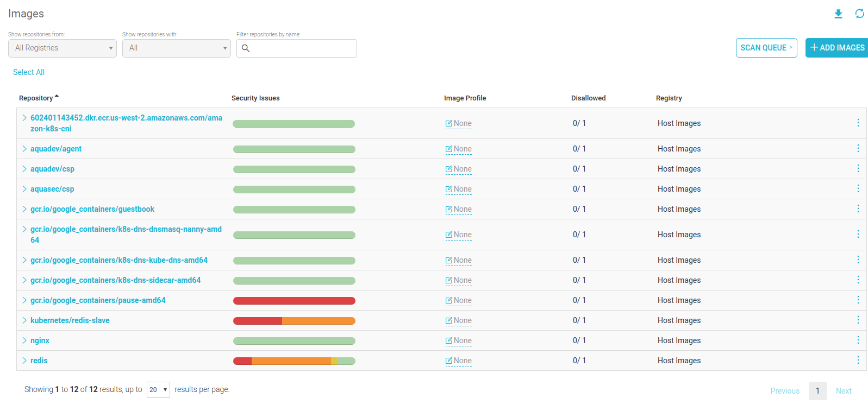The height and width of the screenshot is (417, 868).
Task: Expand the redis repository row
Action: click(24, 361)
